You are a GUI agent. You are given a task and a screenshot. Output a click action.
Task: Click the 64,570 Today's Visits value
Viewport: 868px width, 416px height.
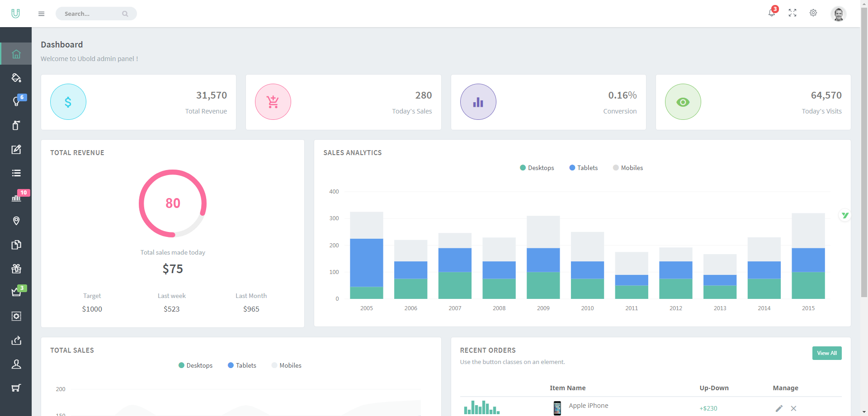(826, 95)
